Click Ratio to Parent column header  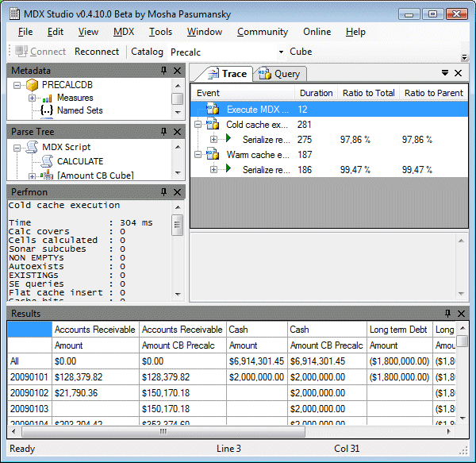433,93
